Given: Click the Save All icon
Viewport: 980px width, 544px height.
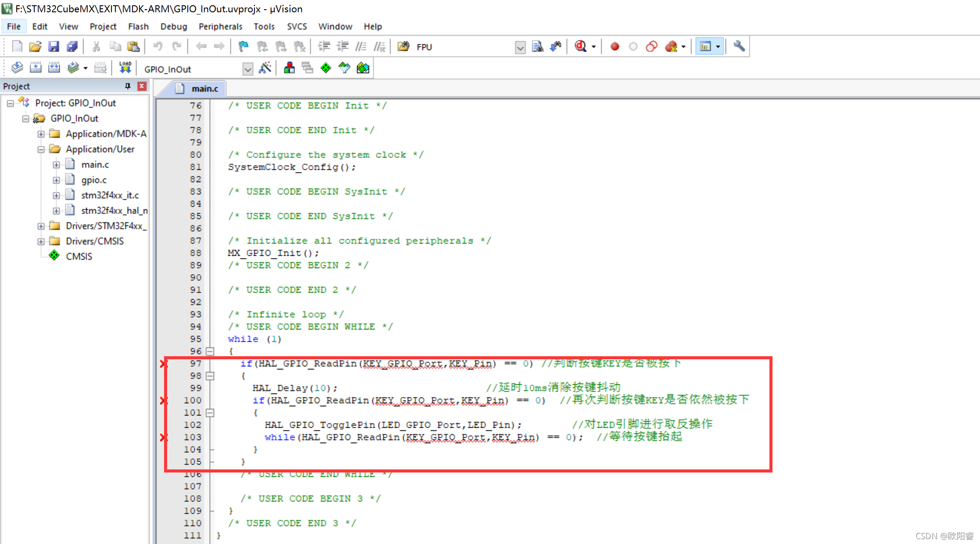Looking at the screenshot, I should tap(72, 46).
